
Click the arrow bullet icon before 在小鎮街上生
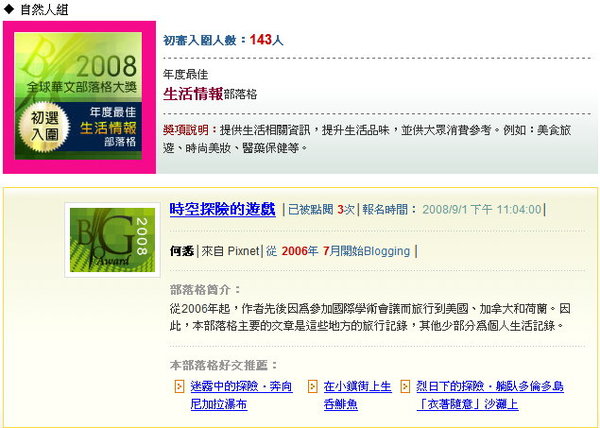click(x=313, y=386)
